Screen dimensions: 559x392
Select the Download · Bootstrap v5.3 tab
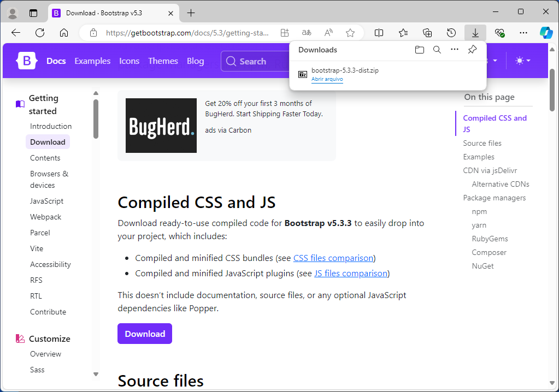pos(113,13)
